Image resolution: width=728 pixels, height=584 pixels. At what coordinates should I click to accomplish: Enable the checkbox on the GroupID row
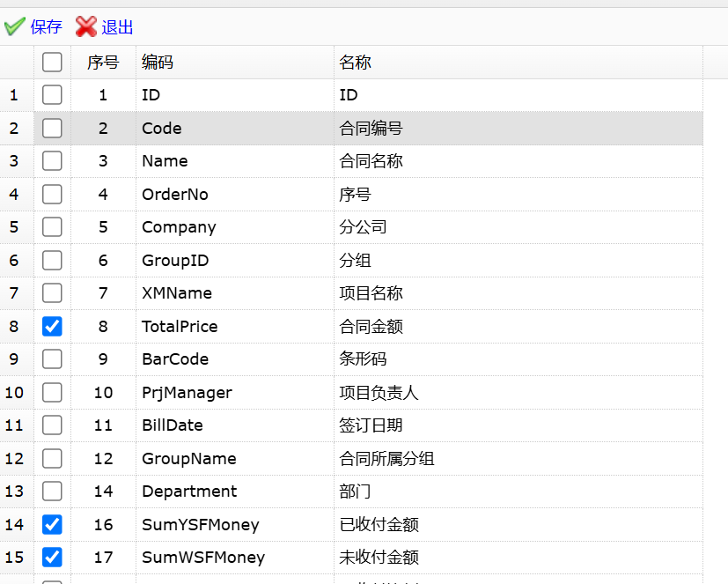coord(51,260)
